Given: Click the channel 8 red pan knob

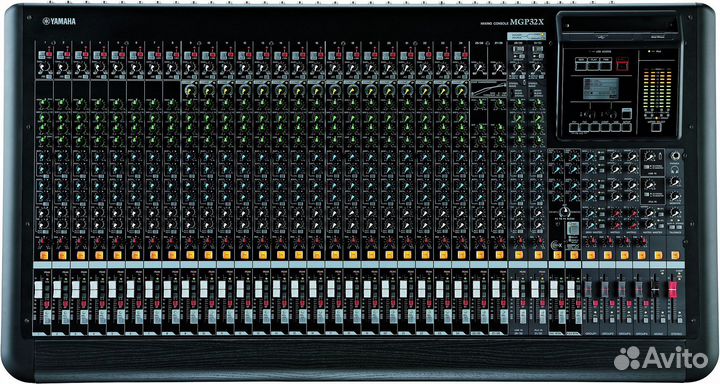Looking at the screenshot, I should 171,241.
